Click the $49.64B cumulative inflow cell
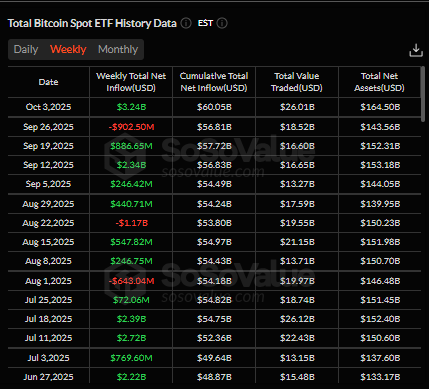The width and height of the screenshot is (429, 389). coord(214,358)
